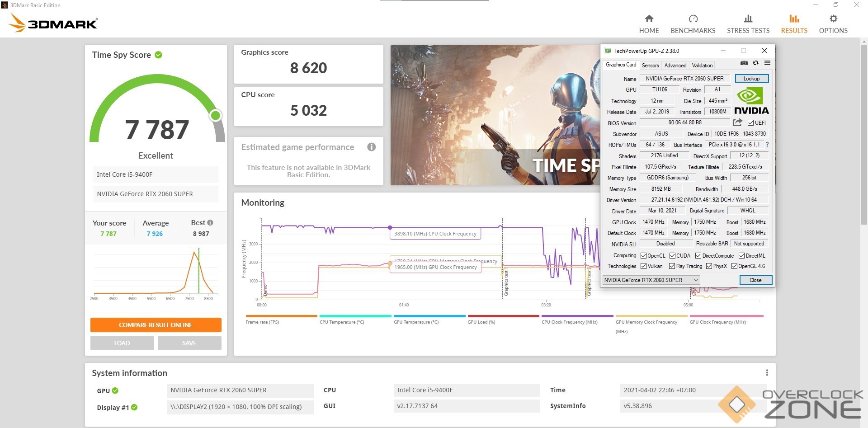The image size is (868, 428).
Task: Toggle the OpenCL checkbox
Action: point(643,256)
